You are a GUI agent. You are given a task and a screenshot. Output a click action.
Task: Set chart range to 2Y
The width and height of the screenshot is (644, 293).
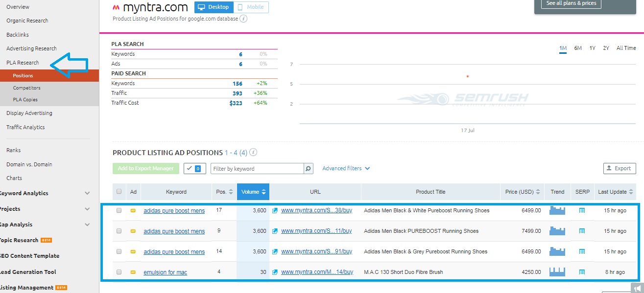[x=606, y=48]
